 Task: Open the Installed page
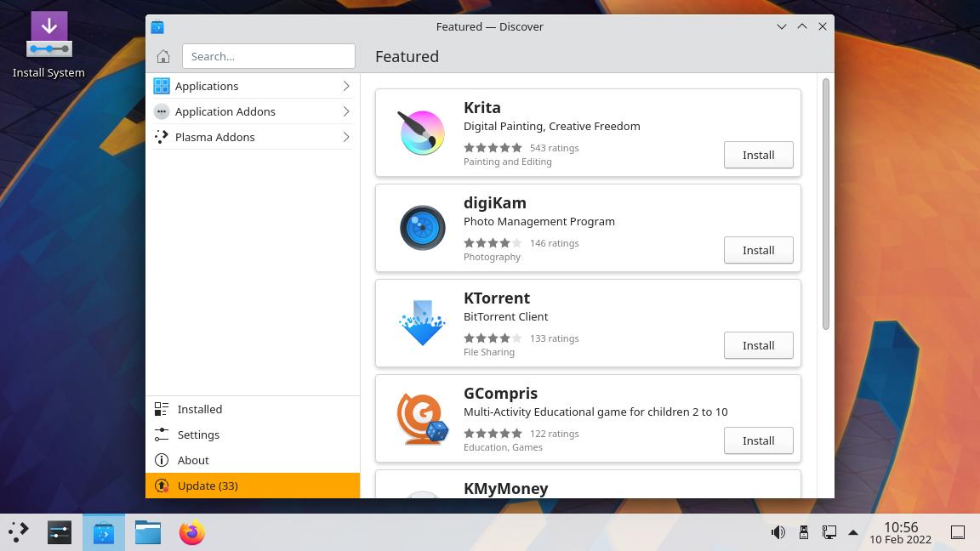click(x=253, y=409)
